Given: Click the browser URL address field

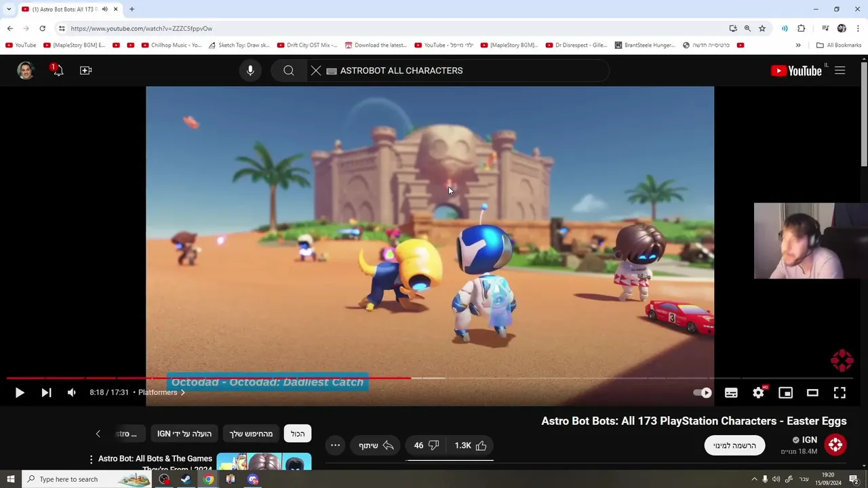Looking at the screenshot, I should click(x=393, y=28).
